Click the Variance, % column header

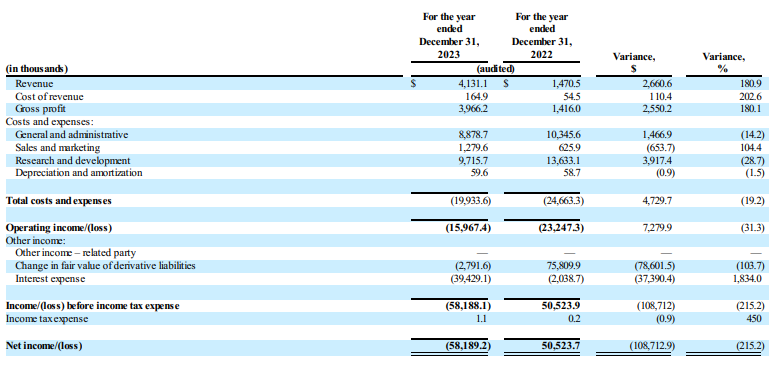[x=724, y=63]
